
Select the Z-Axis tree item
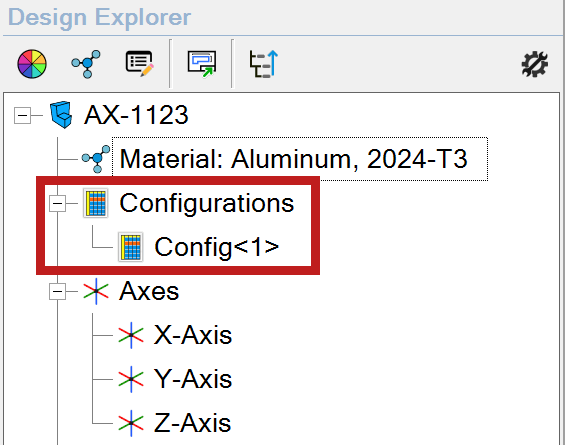192,423
